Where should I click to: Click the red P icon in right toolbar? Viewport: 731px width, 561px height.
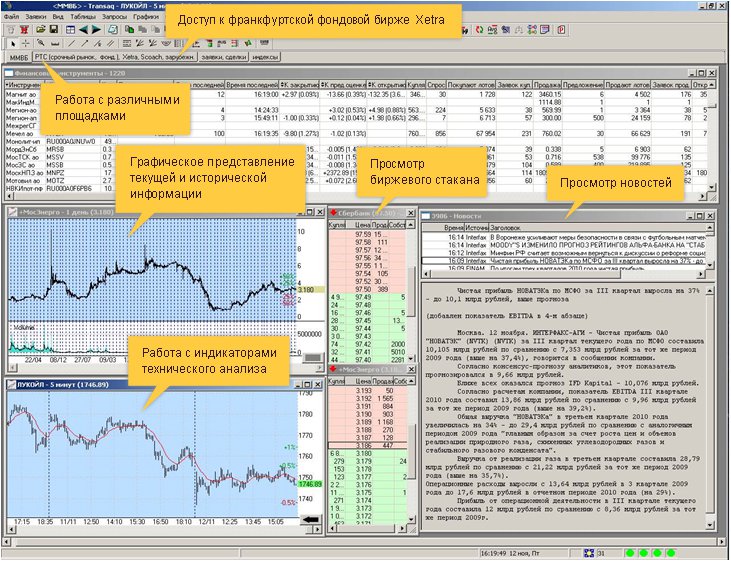(x=561, y=30)
